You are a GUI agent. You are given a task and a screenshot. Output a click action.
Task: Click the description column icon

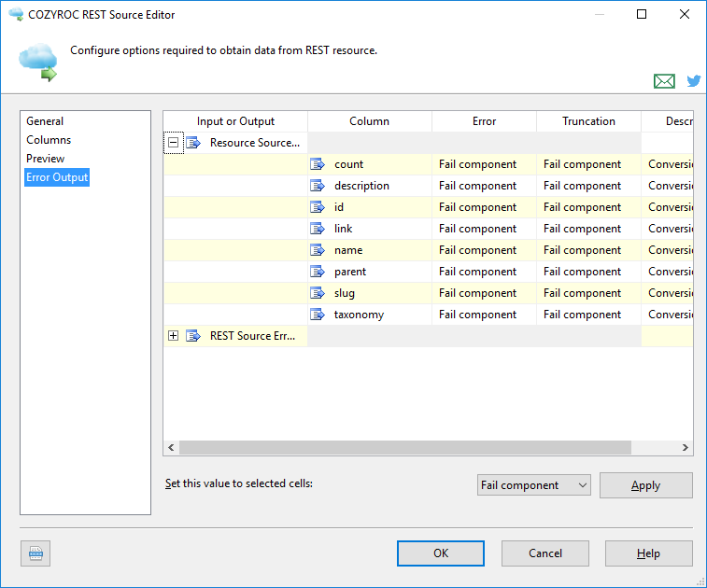pyautogui.click(x=318, y=186)
